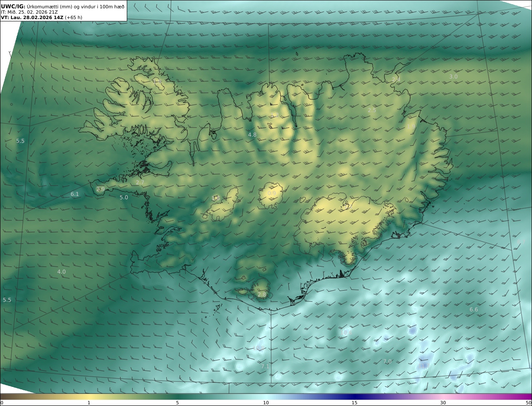Click the colorbar tick label '50'
532x406 pixels.
coord(528,403)
